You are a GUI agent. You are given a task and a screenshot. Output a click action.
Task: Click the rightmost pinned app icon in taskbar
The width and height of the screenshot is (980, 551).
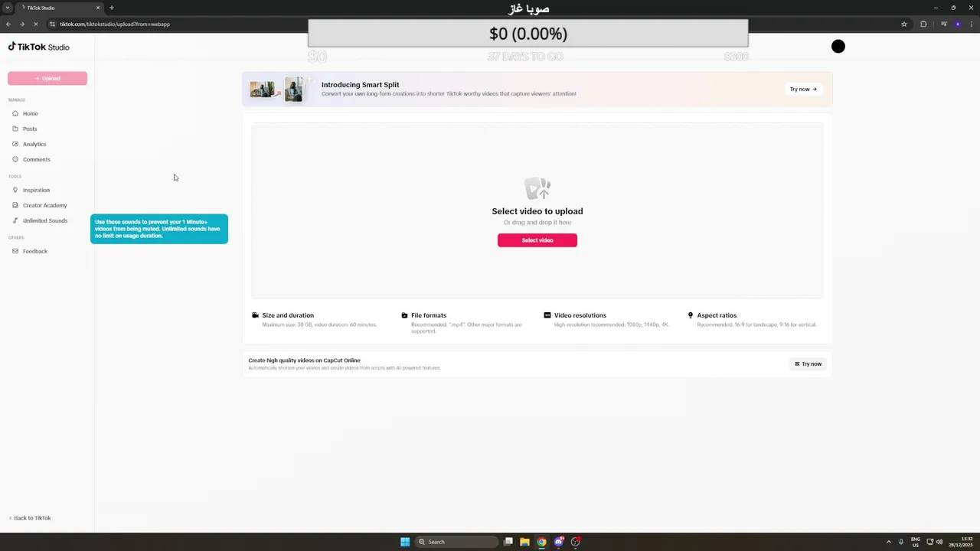(x=576, y=542)
